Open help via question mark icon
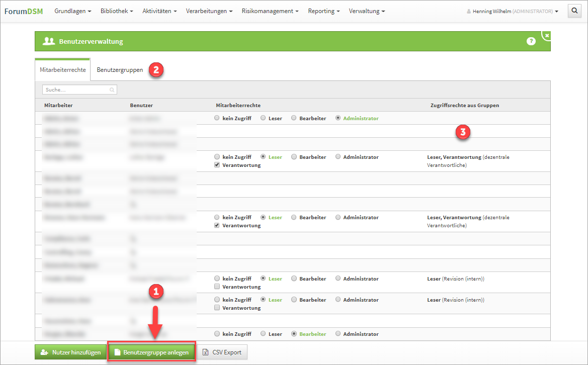This screenshot has height=365, width=588. (531, 41)
